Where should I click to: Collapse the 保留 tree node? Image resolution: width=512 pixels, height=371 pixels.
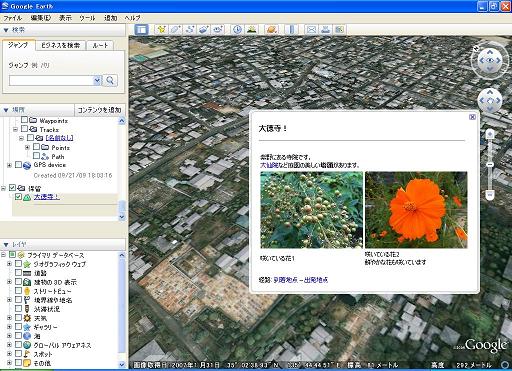(x=3, y=188)
